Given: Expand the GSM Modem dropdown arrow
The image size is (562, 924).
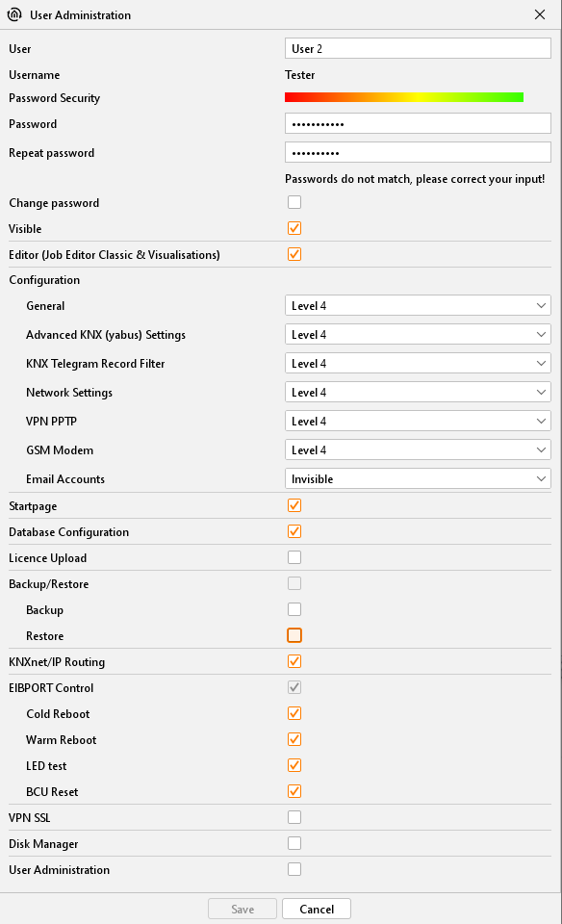Looking at the screenshot, I should click(541, 449).
